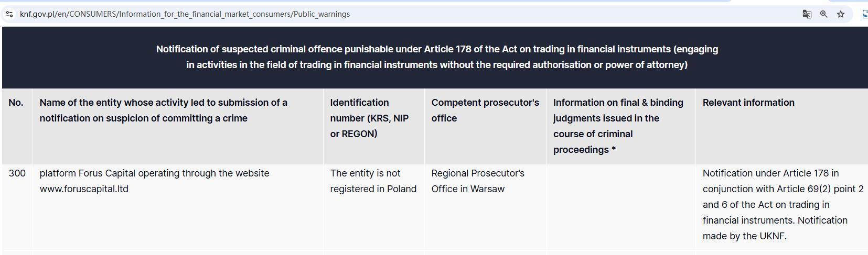Click the 'Competent prosecutor's office' column header

485,110
